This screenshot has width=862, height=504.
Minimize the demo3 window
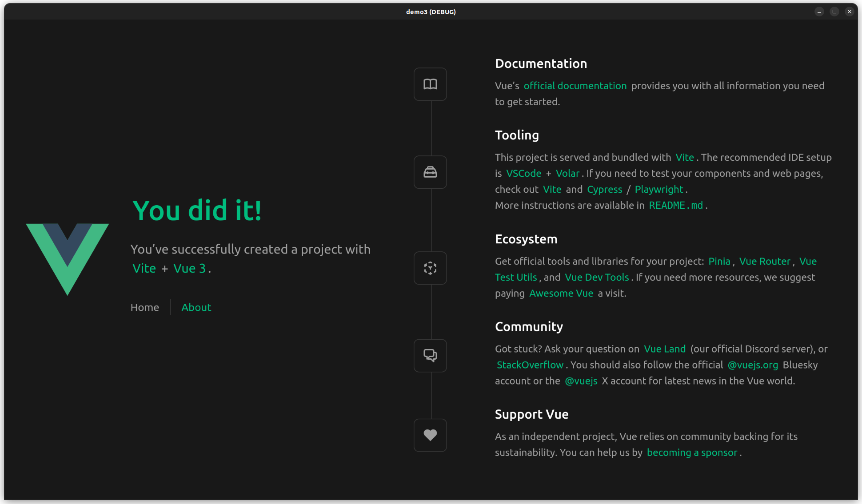click(819, 12)
